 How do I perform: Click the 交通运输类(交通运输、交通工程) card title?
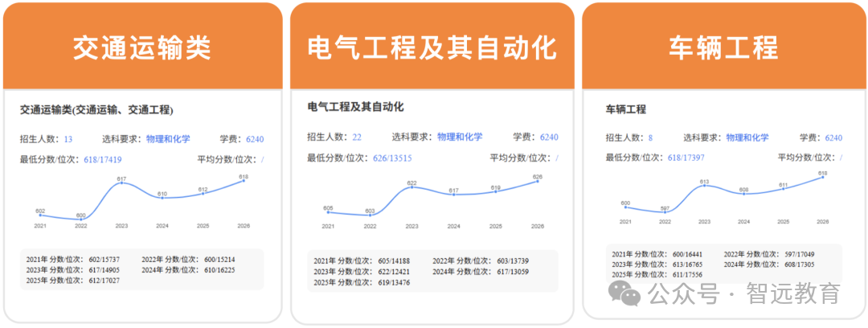click(x=97, y=110)
